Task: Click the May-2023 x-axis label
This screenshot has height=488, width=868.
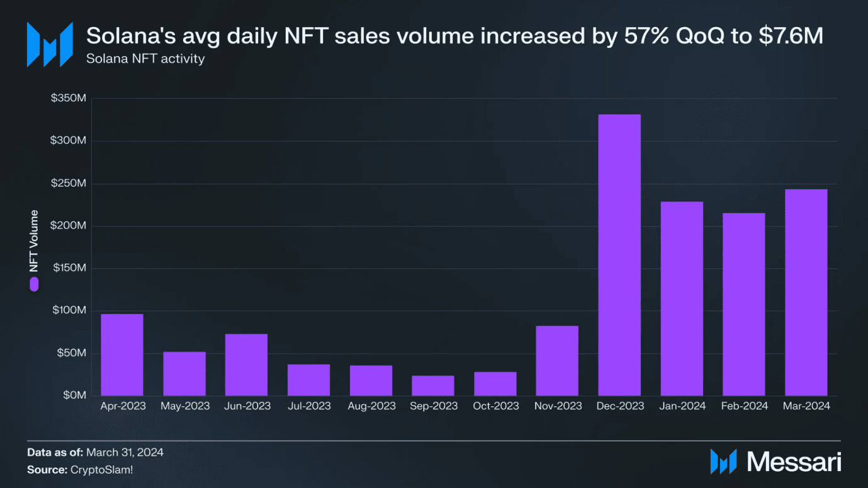Action: [x=184, y=406]
